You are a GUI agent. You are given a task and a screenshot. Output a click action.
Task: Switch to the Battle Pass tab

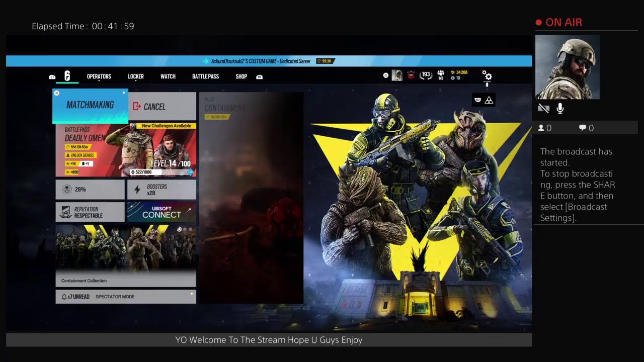point(205,76)
